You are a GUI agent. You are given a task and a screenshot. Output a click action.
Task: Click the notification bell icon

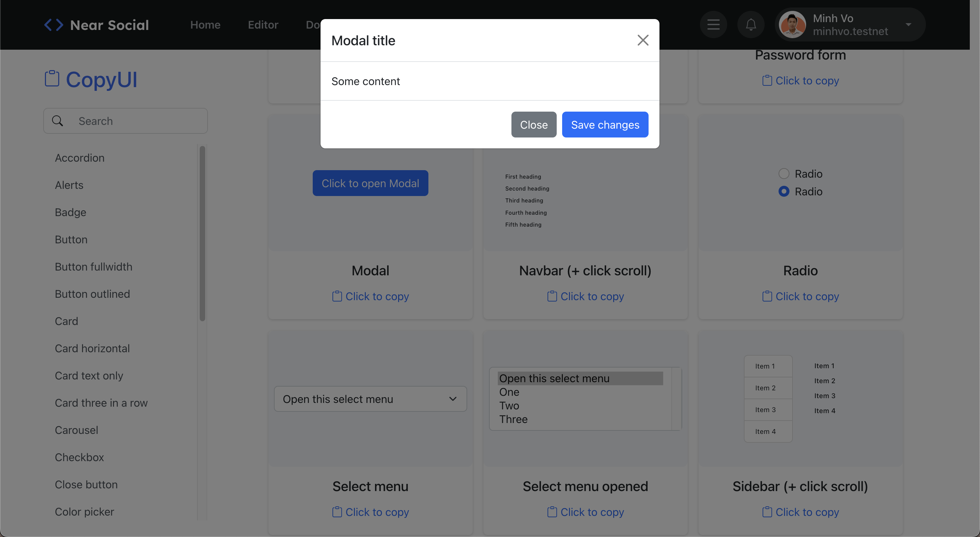tap(751, 25)
